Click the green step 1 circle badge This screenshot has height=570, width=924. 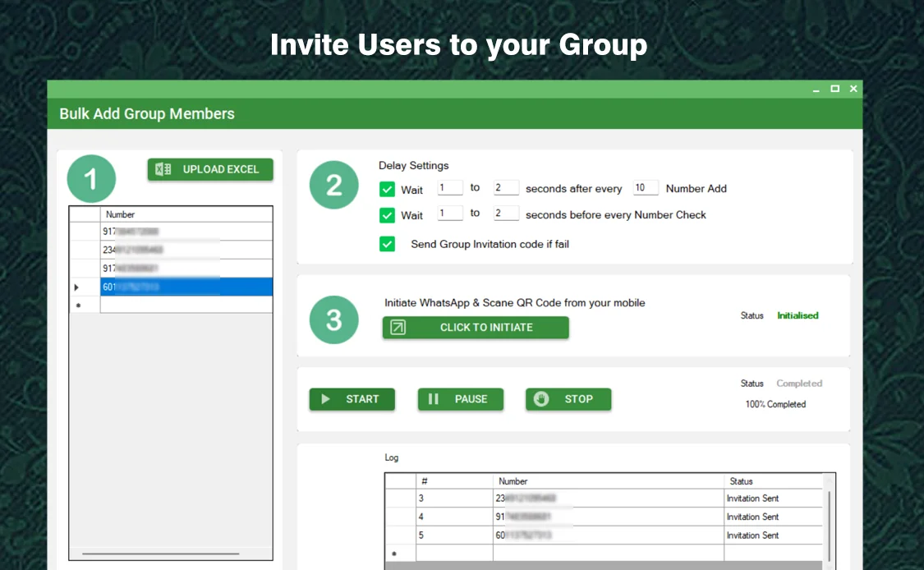90,179
